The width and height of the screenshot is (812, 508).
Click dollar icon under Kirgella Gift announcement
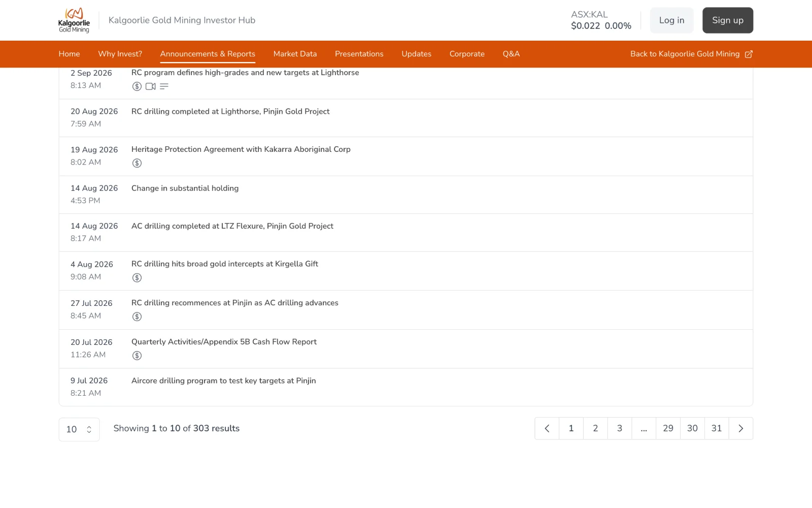(137, 278)
